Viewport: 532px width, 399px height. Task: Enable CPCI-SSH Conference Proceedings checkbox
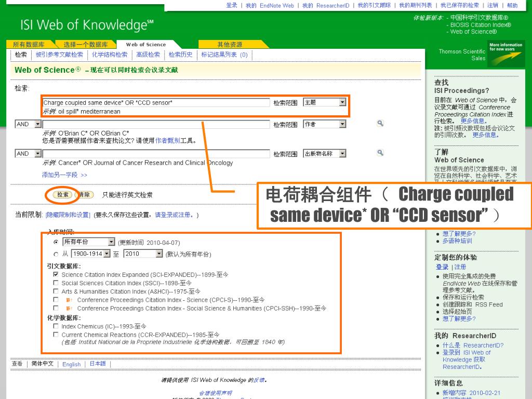pos(56,308)
